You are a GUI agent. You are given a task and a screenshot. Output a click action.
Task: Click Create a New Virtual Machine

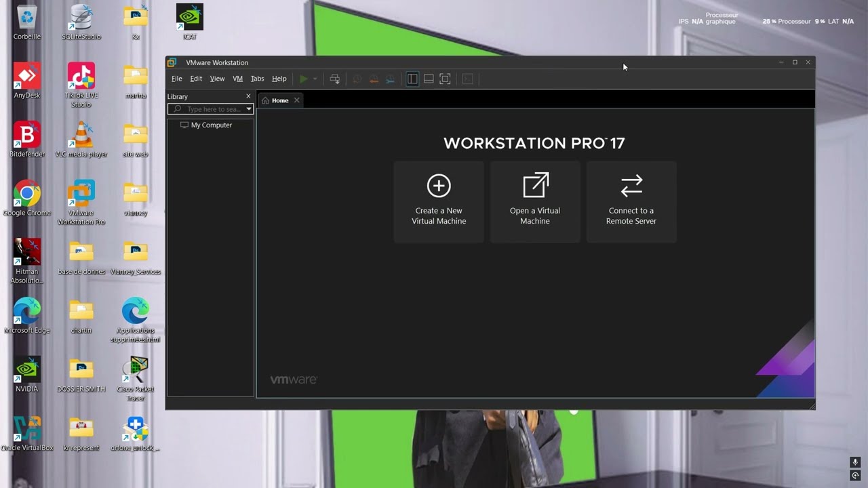439,201
